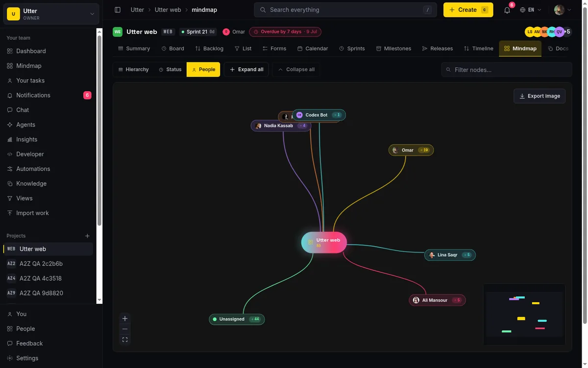588x368 pixels.
Task: Click the +5 members avatar group
Action: point(567,32)
